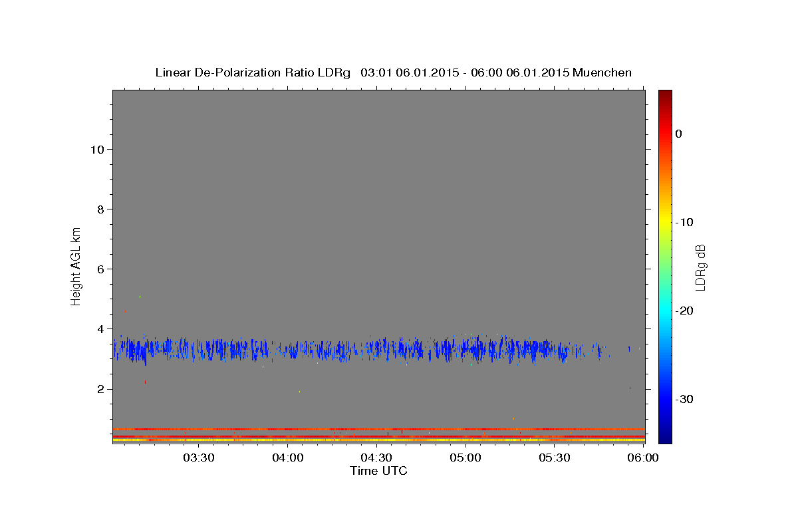Click the red-orange band near the ground
The image size is (798, 532).
click(378, 429)
